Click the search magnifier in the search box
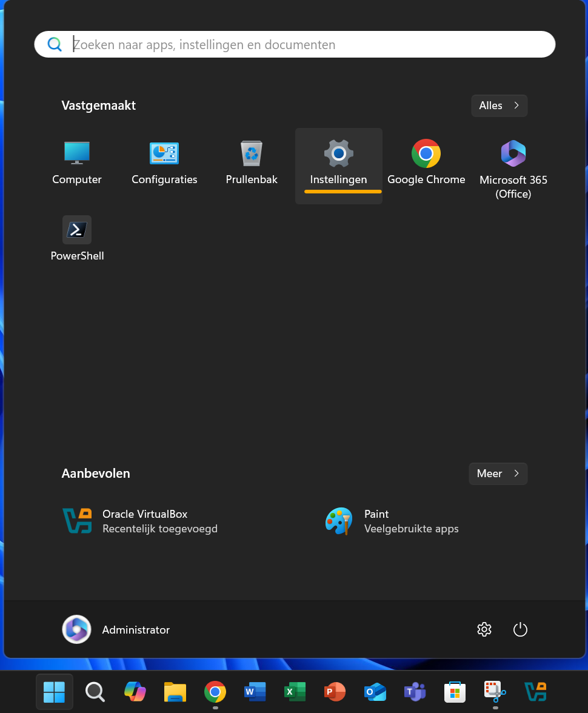 click(x=55, y=45)
